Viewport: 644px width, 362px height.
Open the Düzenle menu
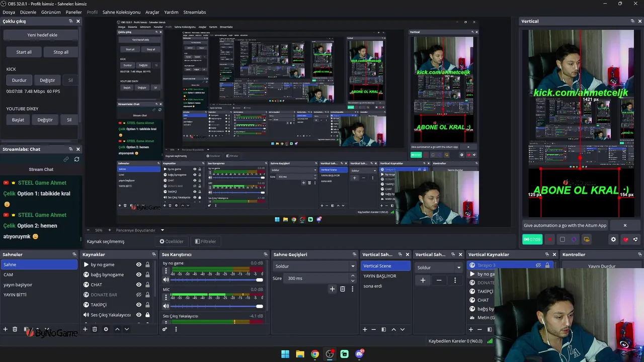[28, 12]
